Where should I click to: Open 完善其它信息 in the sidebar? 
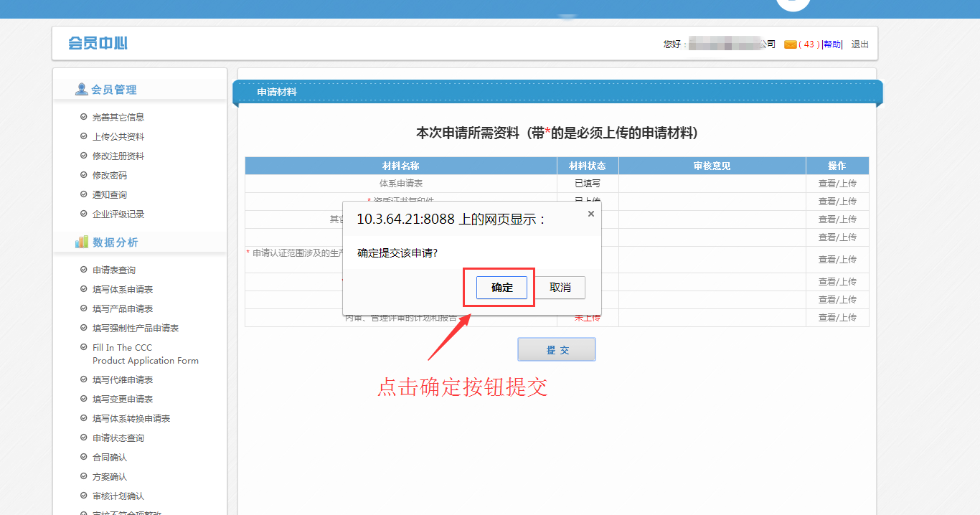(x=118, y=117)
